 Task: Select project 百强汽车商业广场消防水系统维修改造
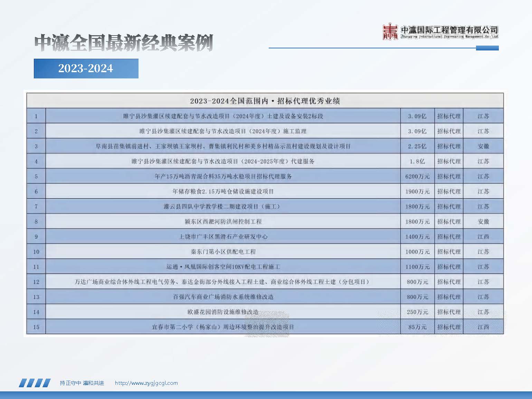223,297
